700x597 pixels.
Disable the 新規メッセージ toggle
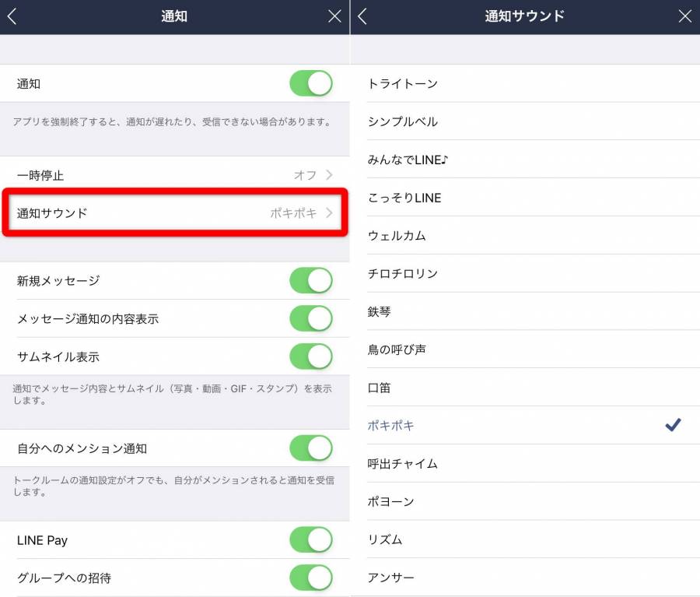click(x=310, y=281)
